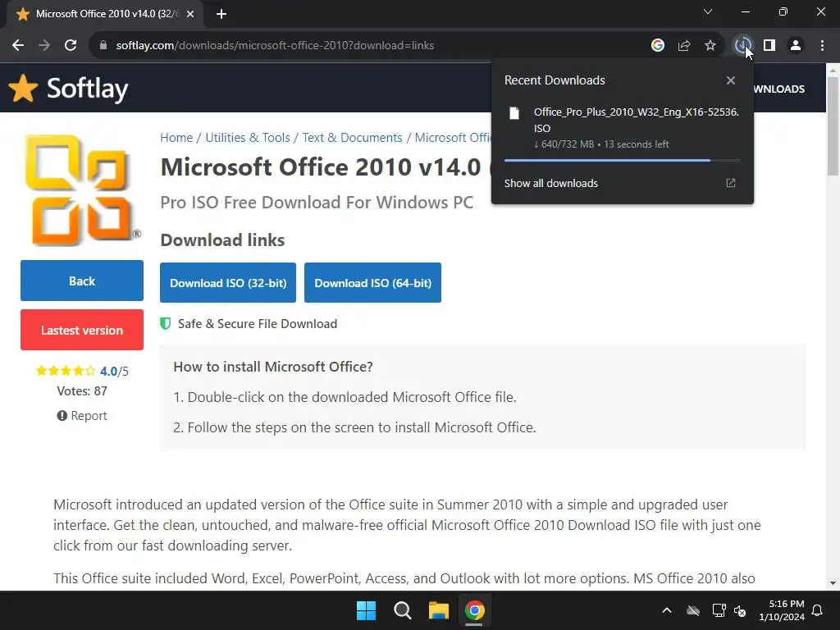Click the OneDrive cloud tray icon
The height and width of the screenshot is (630, 840).
click(693, 610)
